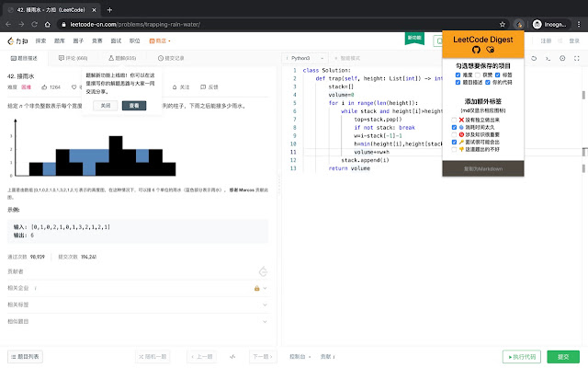
Task: Bookmark this page with the star icon
Action: pos(503,25)
